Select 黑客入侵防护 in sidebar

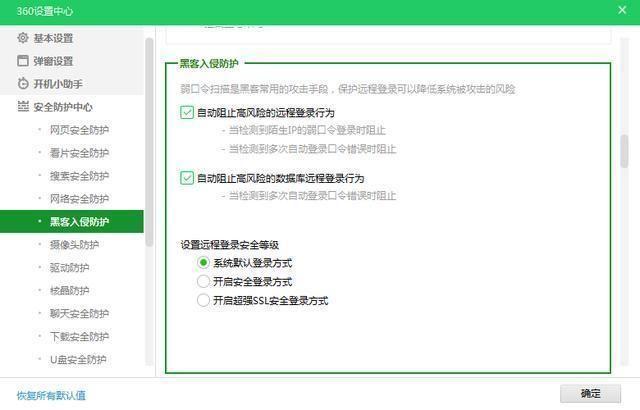point(72,222)
